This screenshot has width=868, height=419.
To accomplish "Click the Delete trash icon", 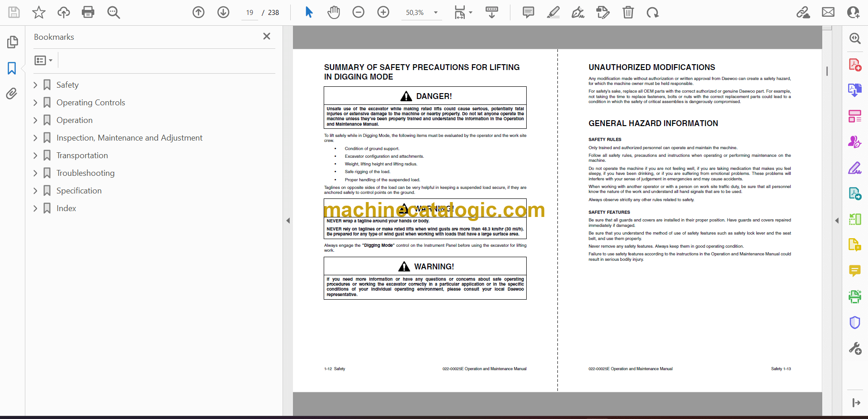I will (628, 12).
